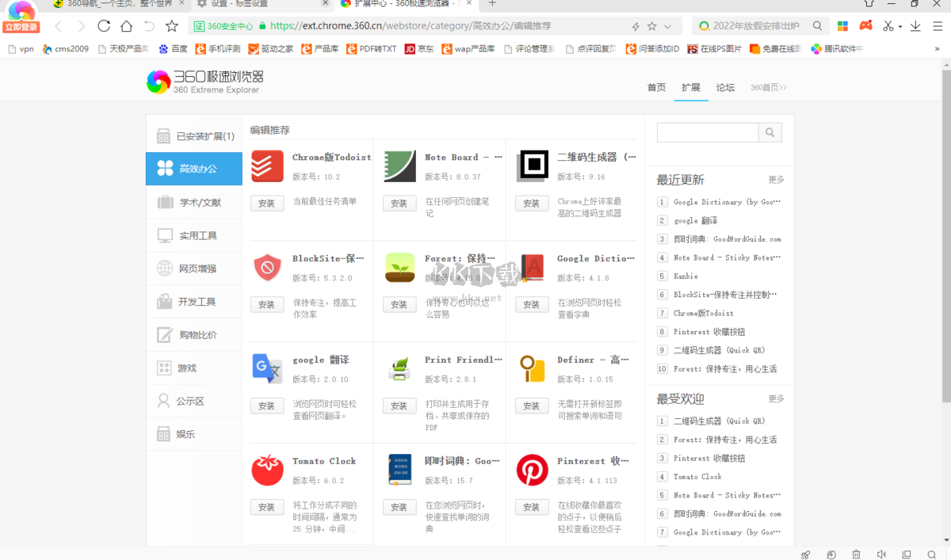Click 更多 link beside 最受欢迎
The height and width of the screenshot is (560, 951).
click(x=776, y=398)
